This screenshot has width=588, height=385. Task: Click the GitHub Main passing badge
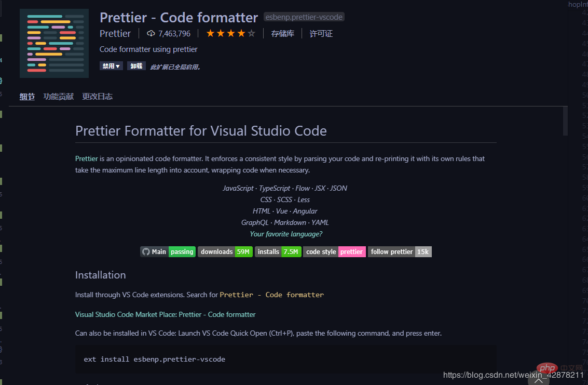click(168, 251)
